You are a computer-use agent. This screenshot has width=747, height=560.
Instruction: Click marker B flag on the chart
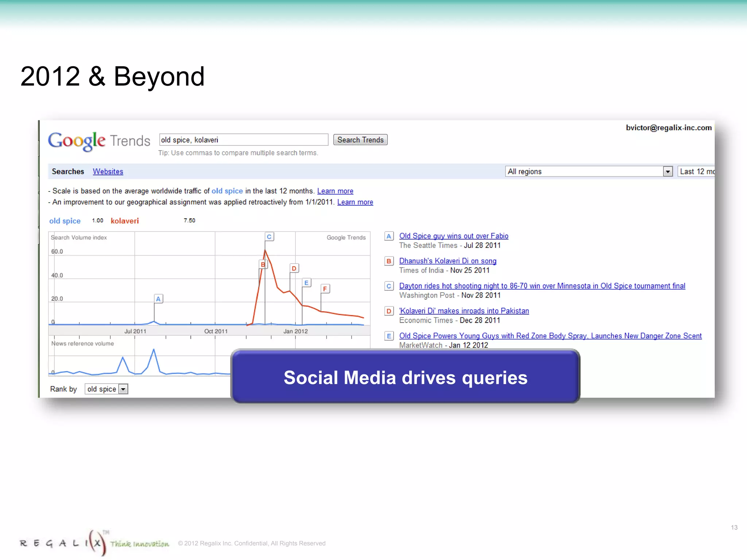tap(263, 264)
